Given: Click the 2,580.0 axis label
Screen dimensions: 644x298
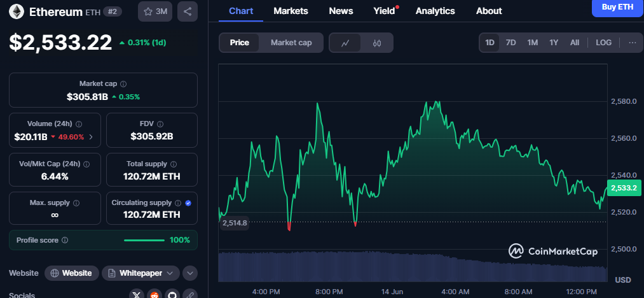Looking at the screenshot, I should (624, 101).
